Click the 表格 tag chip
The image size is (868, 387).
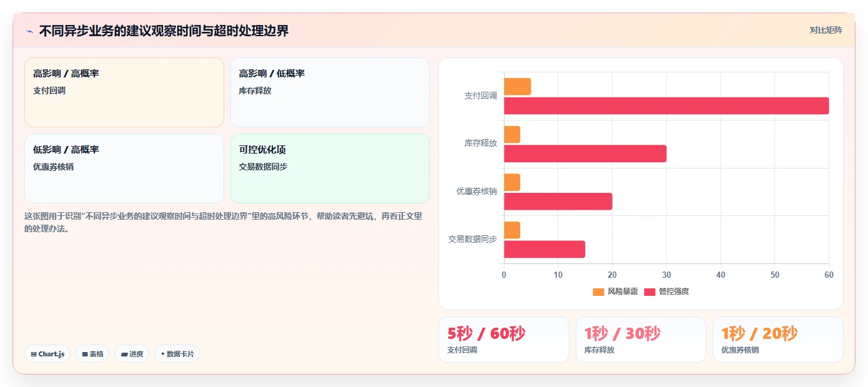[92, 354]
